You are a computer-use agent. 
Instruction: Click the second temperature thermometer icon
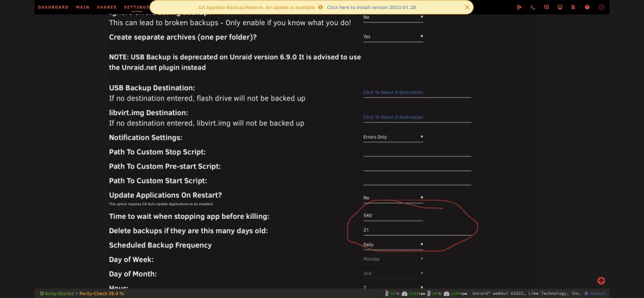click(429, 293)
